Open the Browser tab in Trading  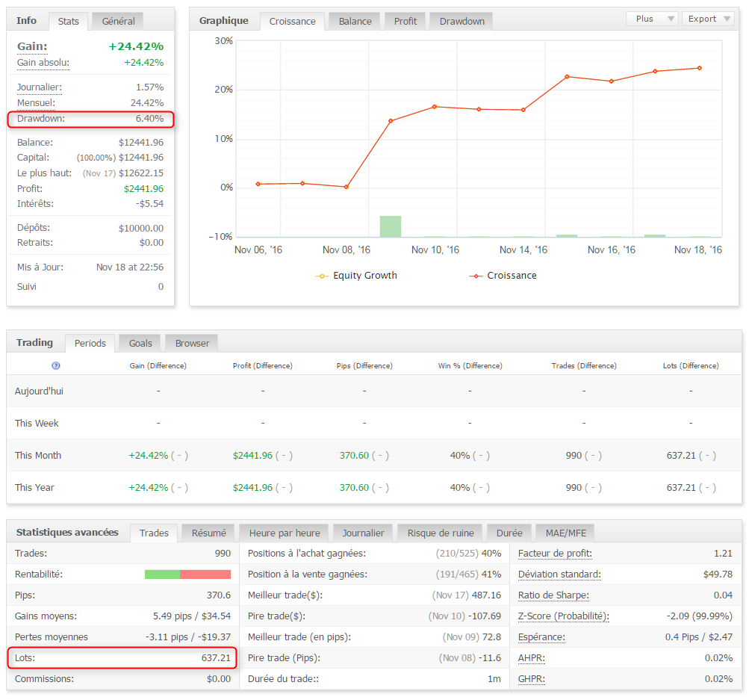(192, 343)
